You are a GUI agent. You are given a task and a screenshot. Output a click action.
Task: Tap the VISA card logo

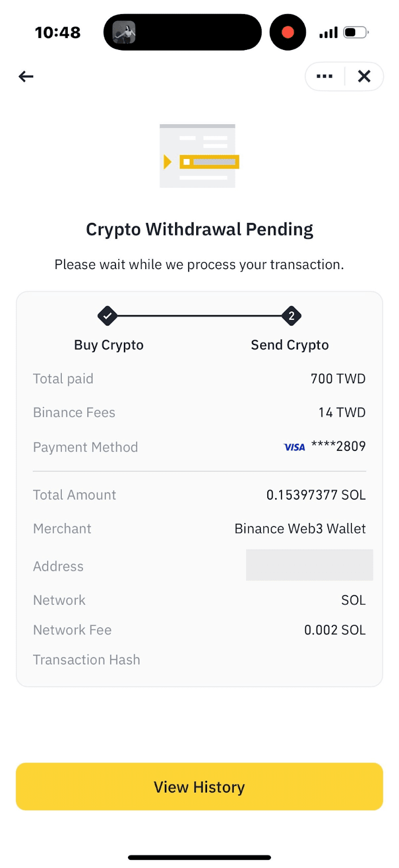pos(294,447)
